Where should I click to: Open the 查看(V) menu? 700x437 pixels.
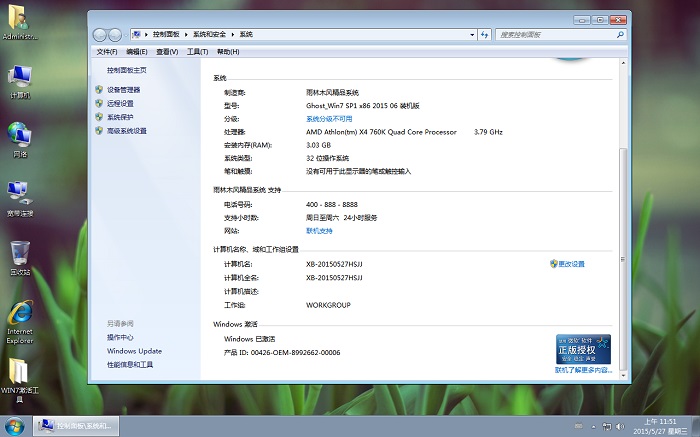tap(167, 52)
